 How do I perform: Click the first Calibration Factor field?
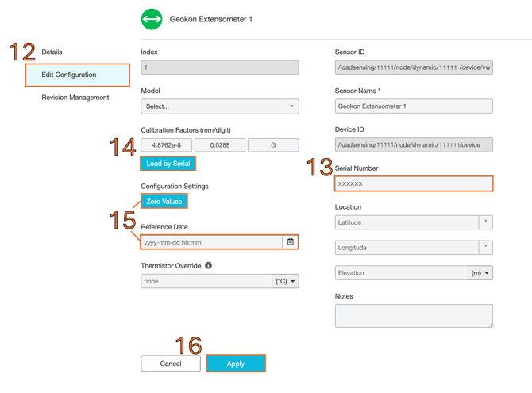point(167,145)
